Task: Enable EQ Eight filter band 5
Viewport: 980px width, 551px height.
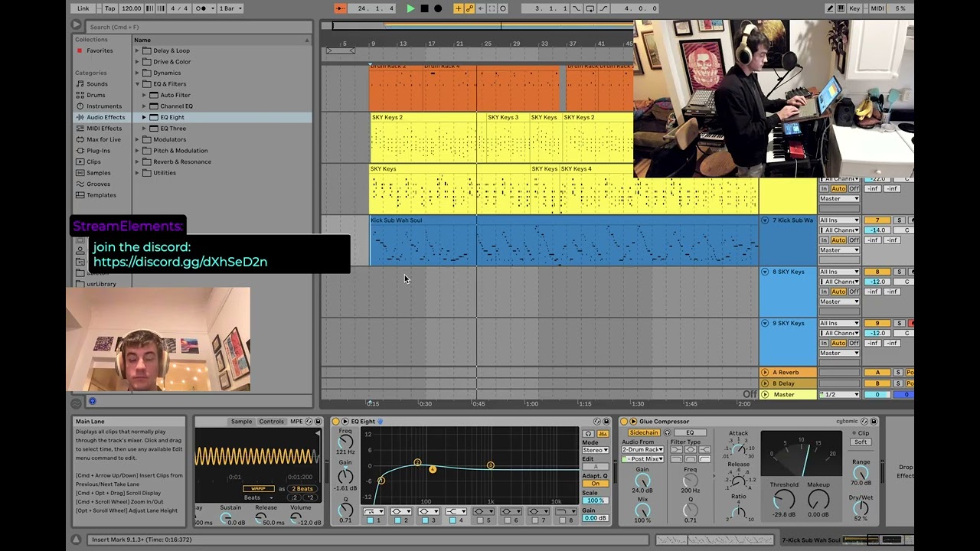Action: [x=480, y=520]
